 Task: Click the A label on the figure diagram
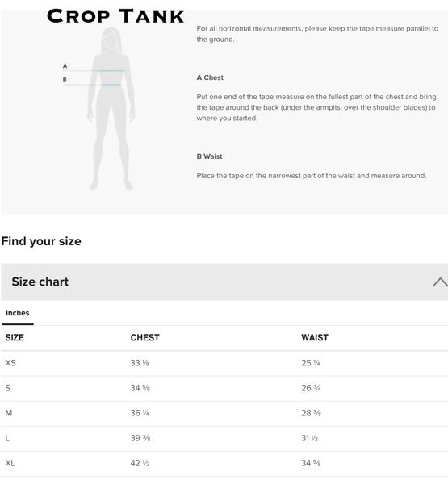tap(65, 66)
